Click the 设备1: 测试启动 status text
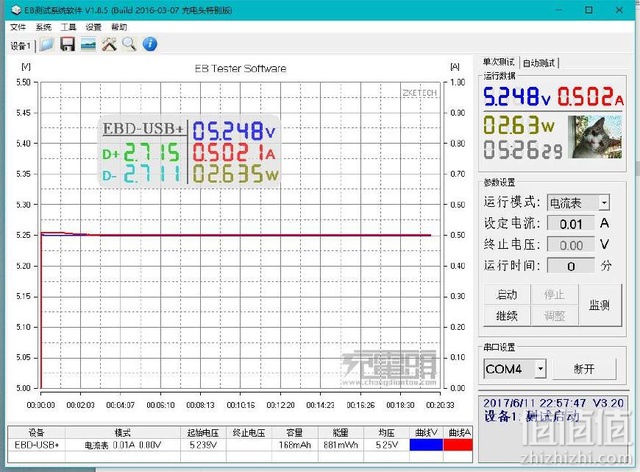 tap(531, 416)
